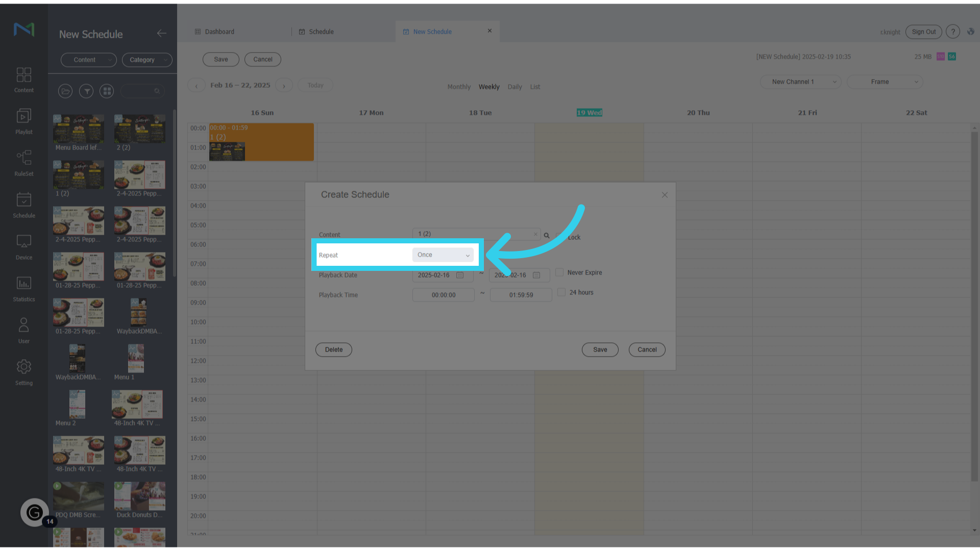This screenshot has width=980, height=551.
Task: Check the 24 hours option
Action: [x=561, y=292]
